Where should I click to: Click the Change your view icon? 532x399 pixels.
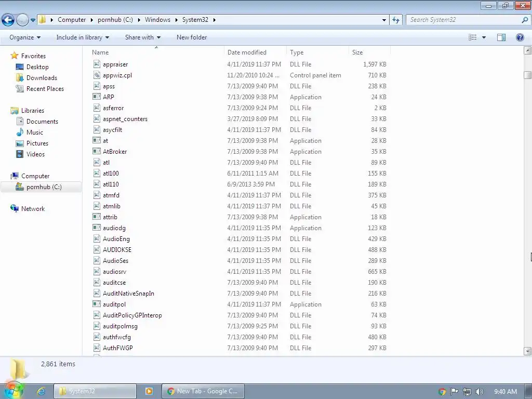[473, 37]
